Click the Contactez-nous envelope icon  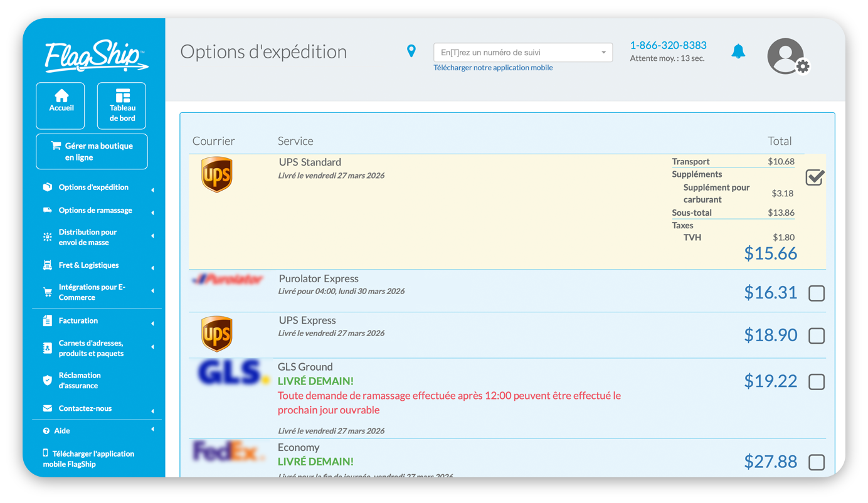point(48,408)
